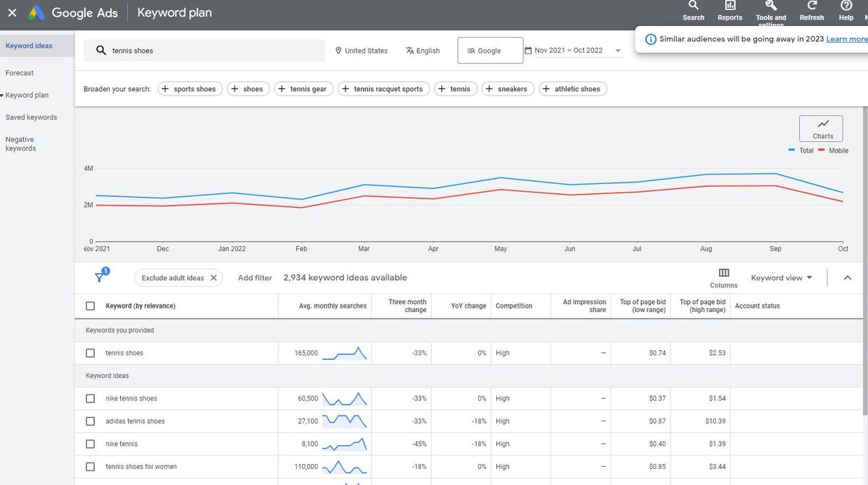
Task: Add 'athletic shoes' suggestion chip
Action: [573, 89]
